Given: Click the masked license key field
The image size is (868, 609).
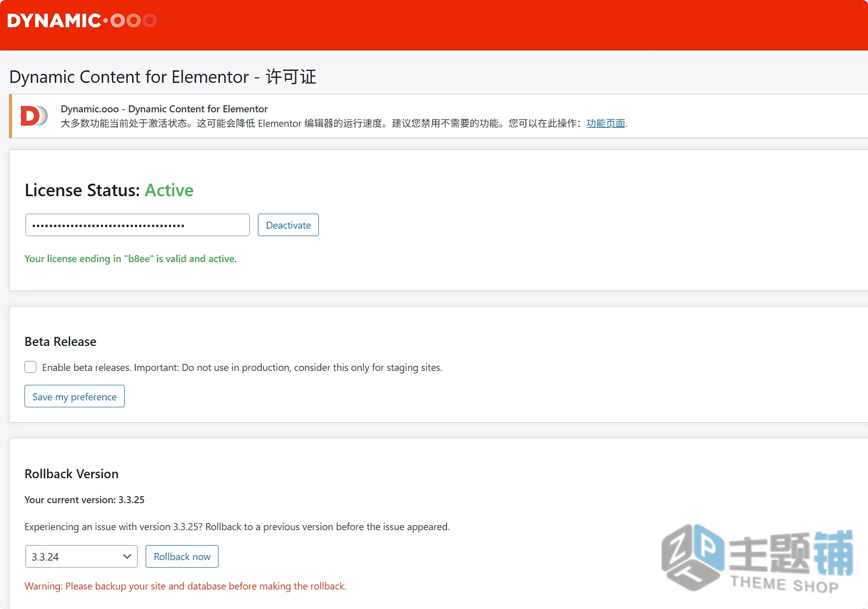Looking at the screenshot, I should coord(137,225).
